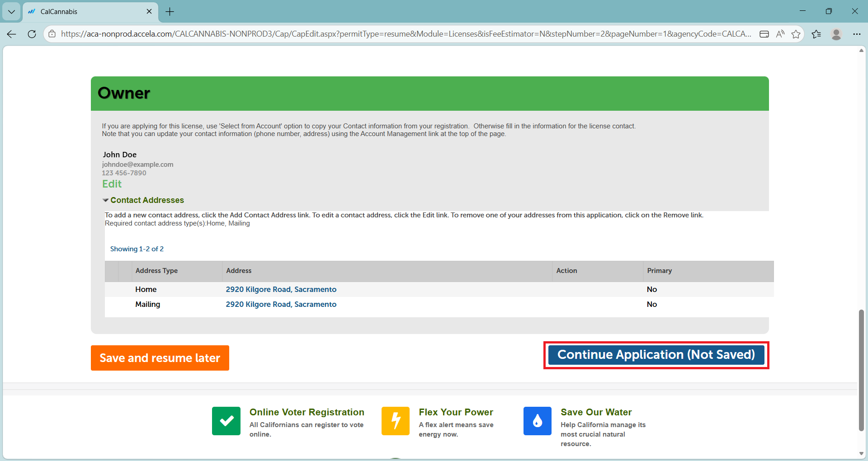The image size is (868, 461).
Task: Restore down the browser window
Action: [829, 11]
